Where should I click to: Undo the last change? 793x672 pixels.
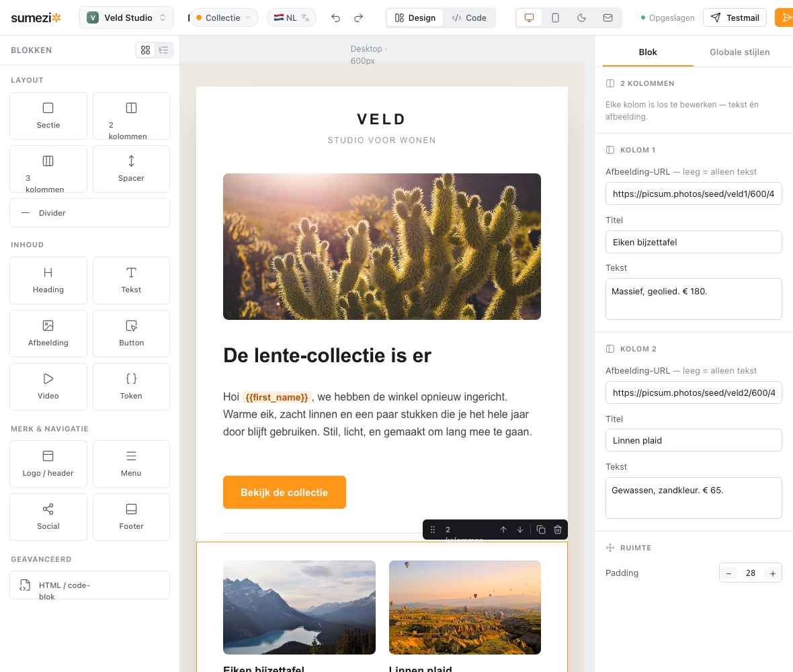[335, 17]
